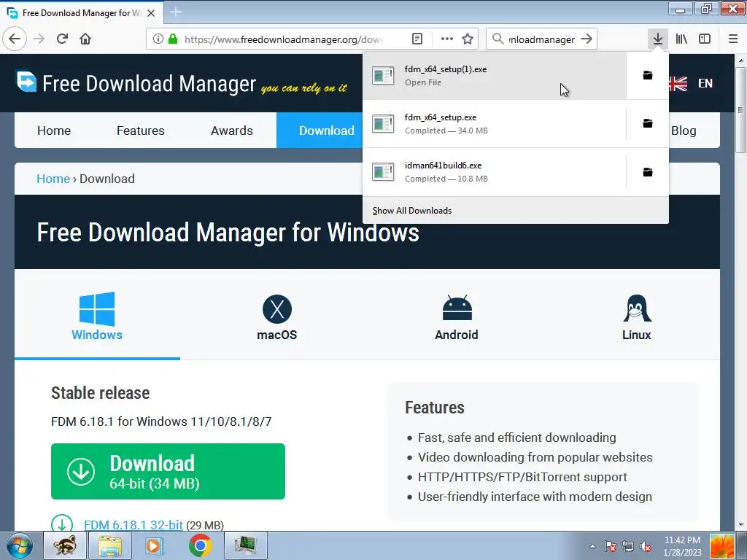This screenshot has height=560, width=747.
Task: Toggle reader view in address bar
Action: [417, 39]
